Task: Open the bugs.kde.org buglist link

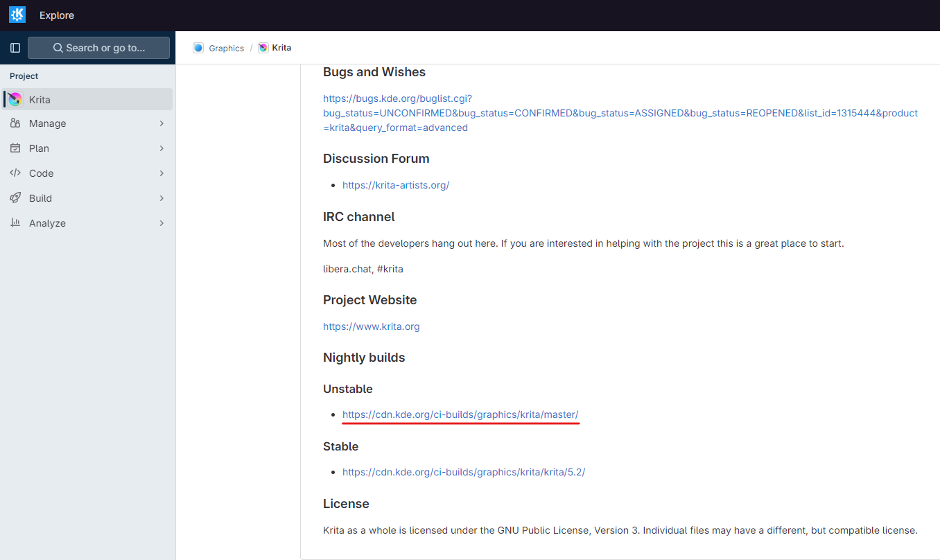Action: (620, 113)
